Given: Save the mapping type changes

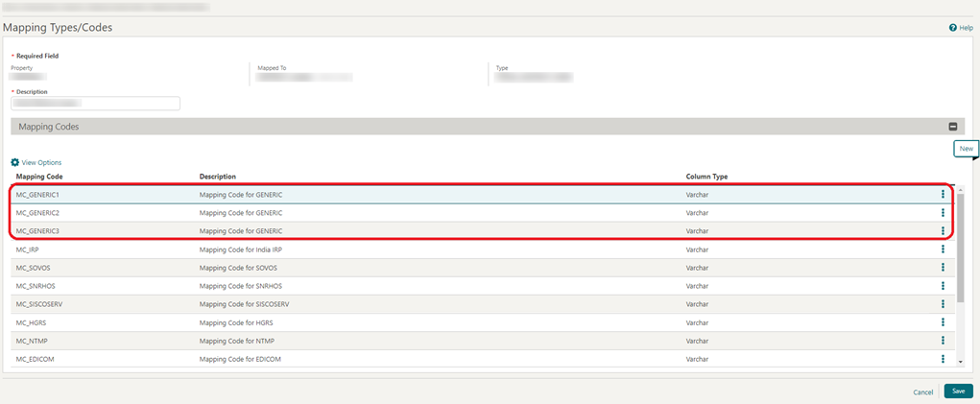Looking at the screenshot, I should [958, 392].
